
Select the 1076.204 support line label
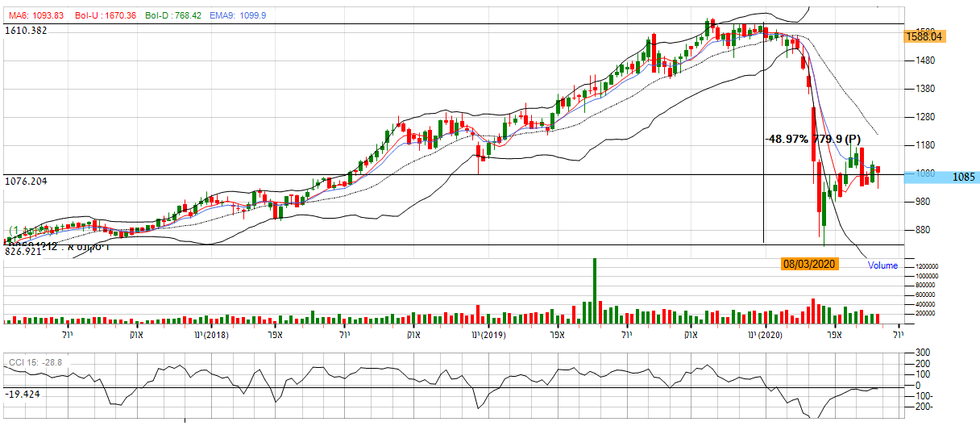[x=26, y=182]
